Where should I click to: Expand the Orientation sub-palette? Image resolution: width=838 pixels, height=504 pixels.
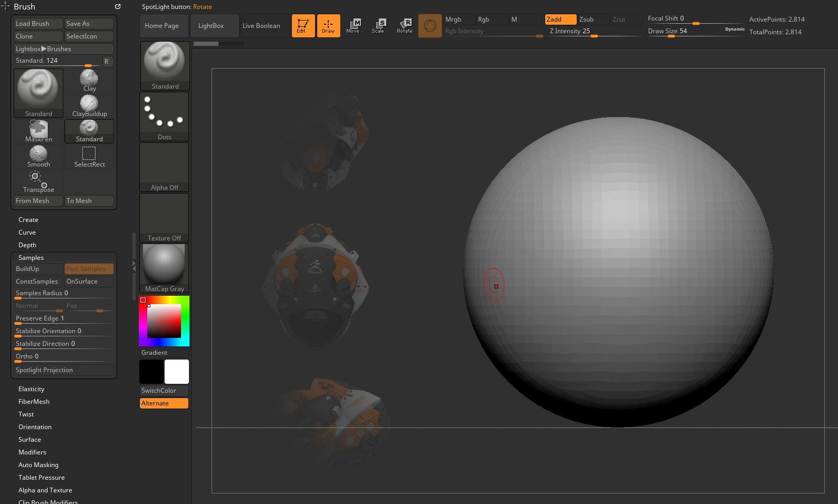click(35, 427)
